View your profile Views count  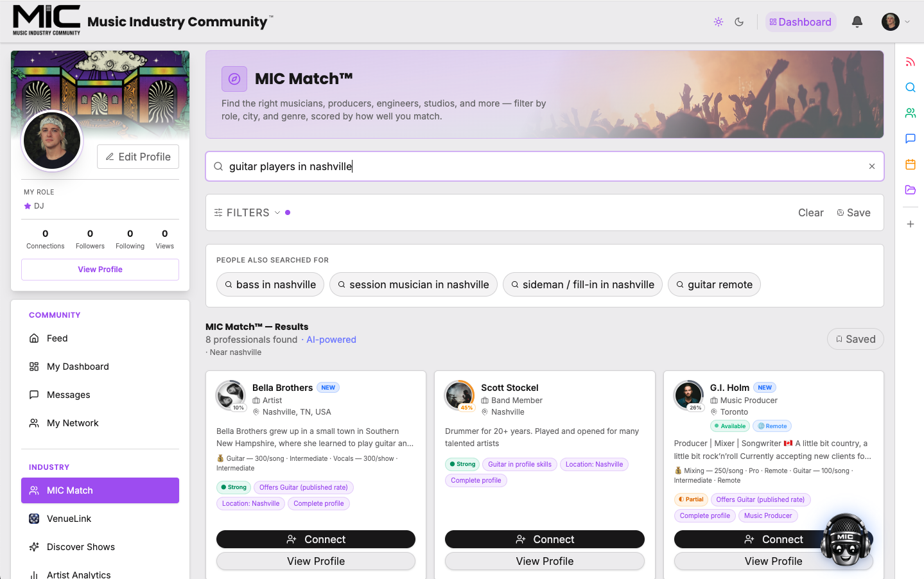(165, 239)
